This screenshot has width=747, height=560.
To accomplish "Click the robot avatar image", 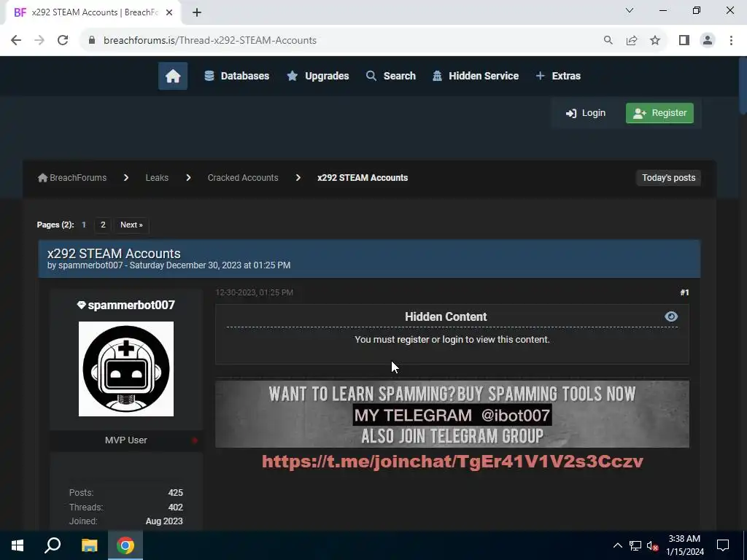I will pyautogui.click(x=125, y=368).
